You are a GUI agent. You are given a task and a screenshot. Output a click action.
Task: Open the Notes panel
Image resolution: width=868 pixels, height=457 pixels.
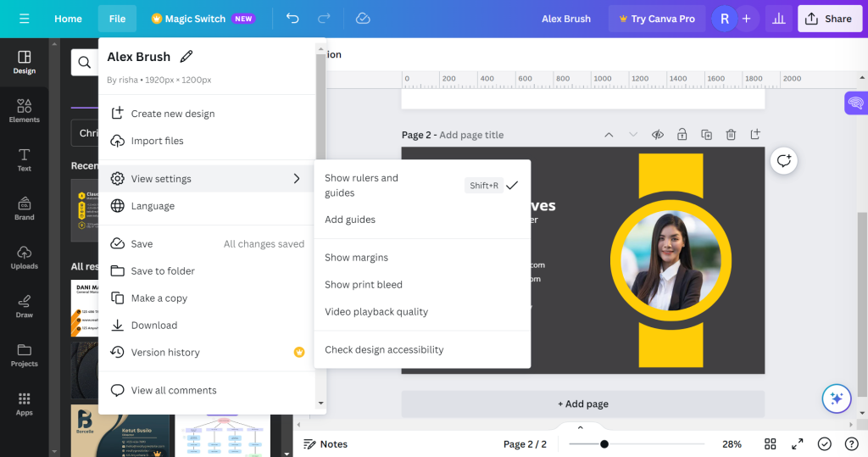coord(325,444)
